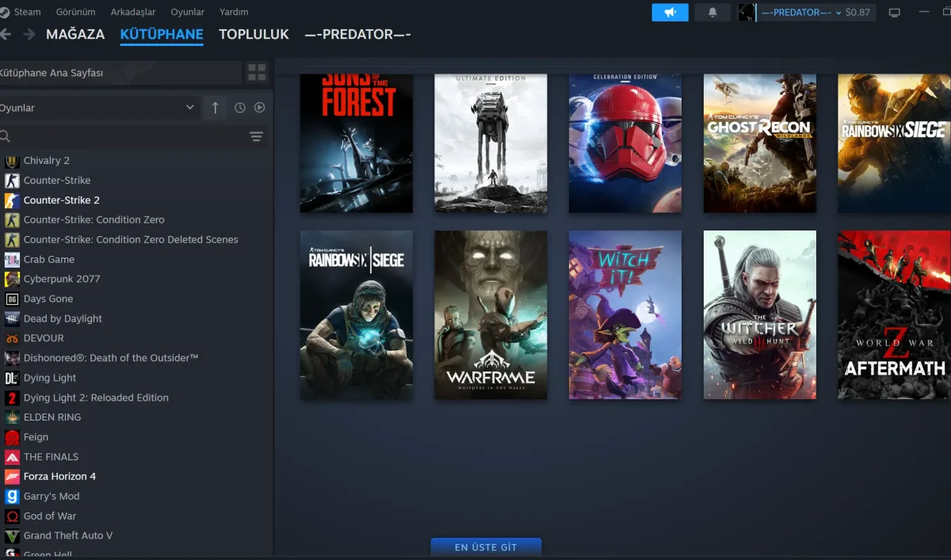
Task: Switch to TOPLULUK tab
Action: click(254, 34)
